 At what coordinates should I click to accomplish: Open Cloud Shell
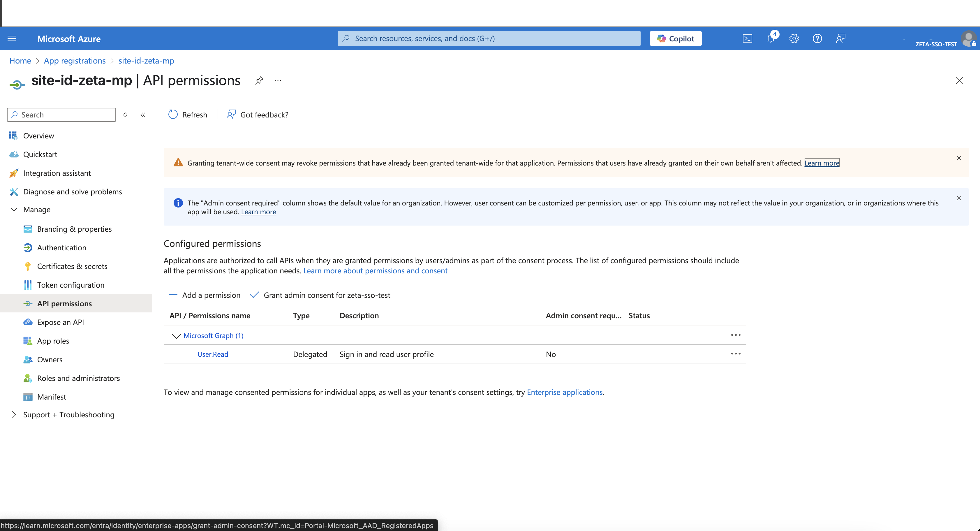747,38
